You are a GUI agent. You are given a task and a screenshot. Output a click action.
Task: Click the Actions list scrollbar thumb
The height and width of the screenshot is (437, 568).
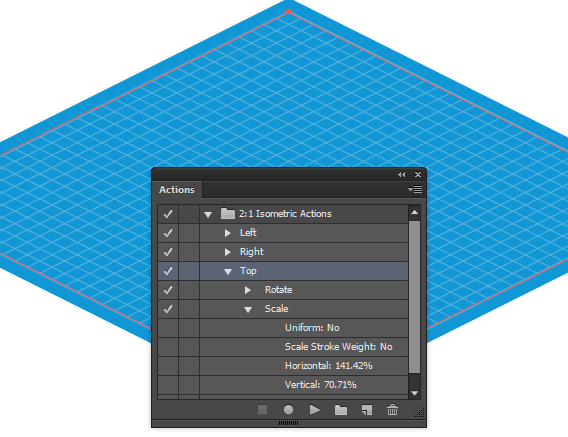pos(414,297)
